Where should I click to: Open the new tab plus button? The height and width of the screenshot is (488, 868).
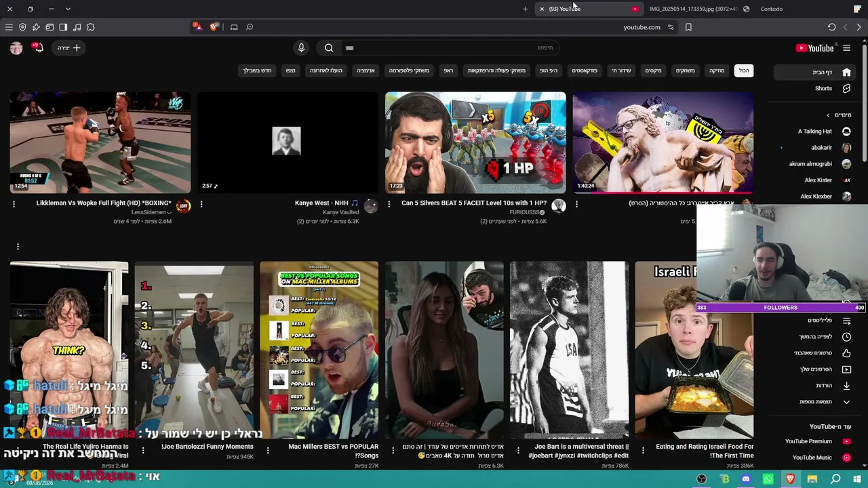[x=525, y=9]
